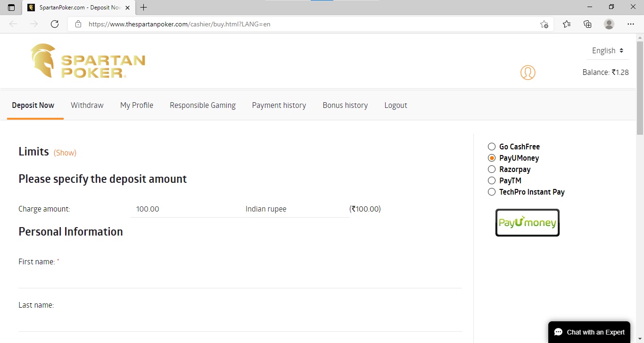Screen dimensions: 644x343
Task: Open Chat with an Expert
Action: point(589,332)
